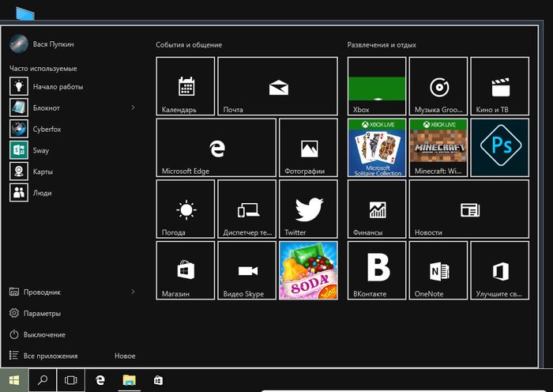Open Minecraft tile
Screen dimensions: 553x392
point(438,148)
